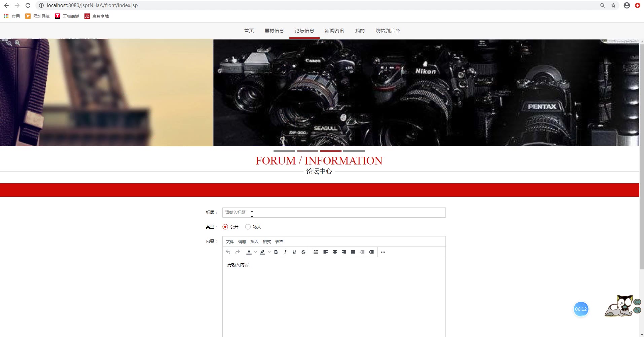Click the red update icon in the browser toolbar

638,5
